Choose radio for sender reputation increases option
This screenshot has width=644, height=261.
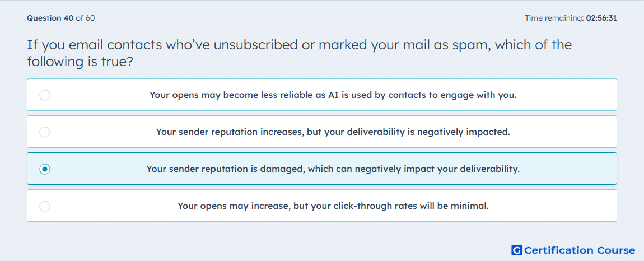click(45, 132)
